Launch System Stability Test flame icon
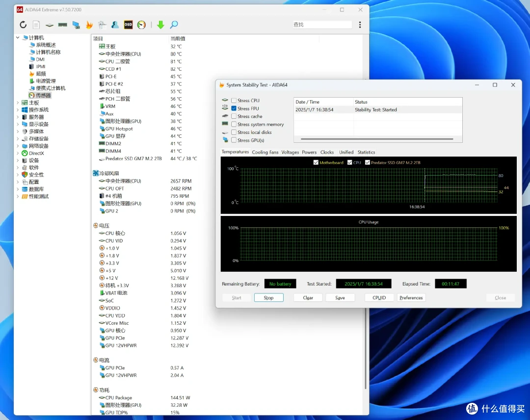 [x=89, y=25]
